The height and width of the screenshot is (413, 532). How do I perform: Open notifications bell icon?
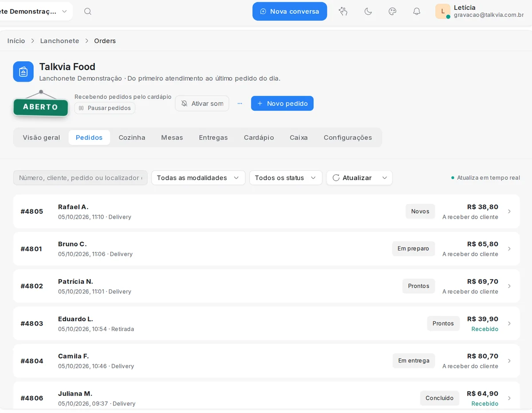click(x=417, y=12)
